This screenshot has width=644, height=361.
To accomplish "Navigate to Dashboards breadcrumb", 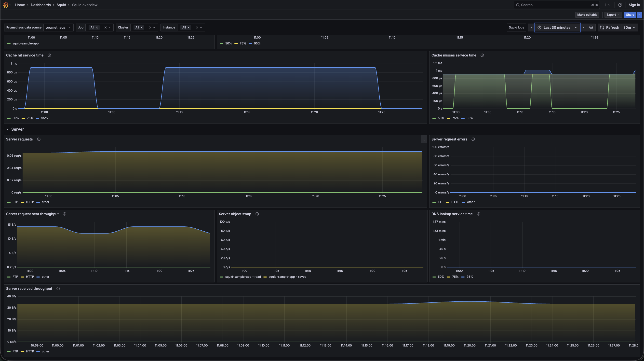I will click(x=40, y=5).
